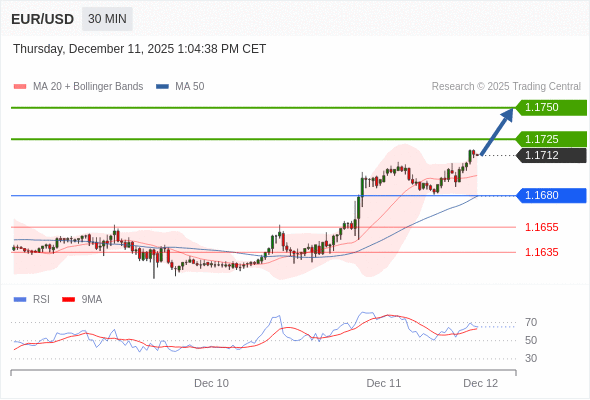Click the Dec 12 date axis label
The height and width of the screenshot is (400, 590).
click(481, 383)
